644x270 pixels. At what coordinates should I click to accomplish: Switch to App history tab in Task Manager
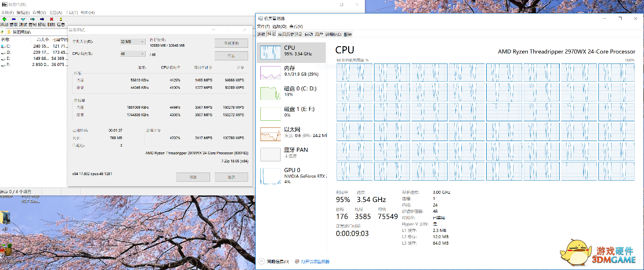coord(289,35)
